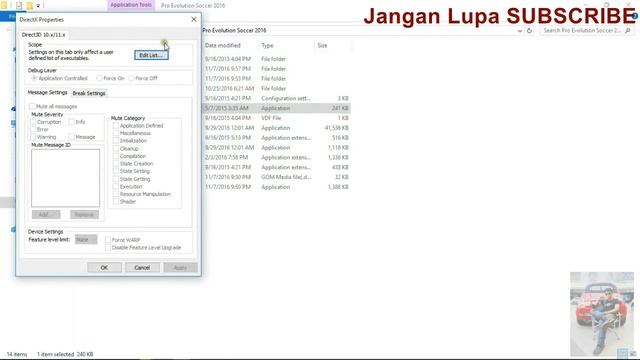640x360 pixels.
Task: Sort files by Size column header
Action: [322, 45]
